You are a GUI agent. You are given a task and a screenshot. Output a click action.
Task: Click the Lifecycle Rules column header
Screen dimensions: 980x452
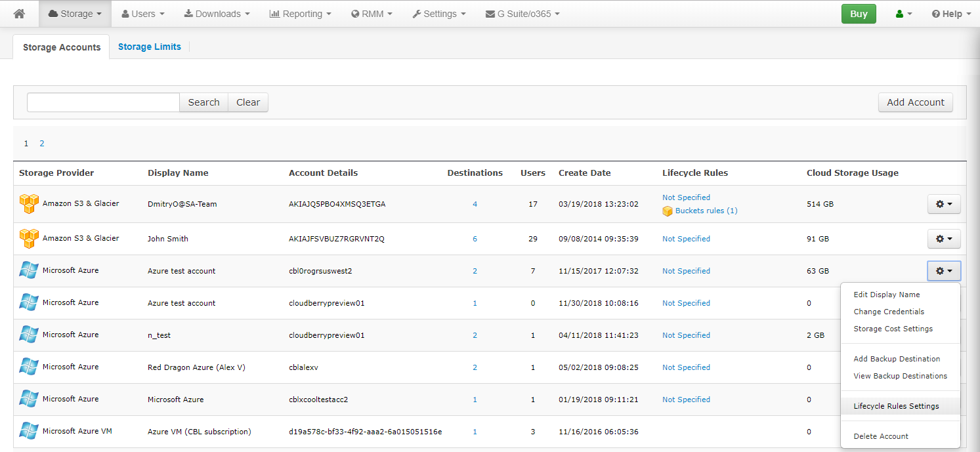695,173
